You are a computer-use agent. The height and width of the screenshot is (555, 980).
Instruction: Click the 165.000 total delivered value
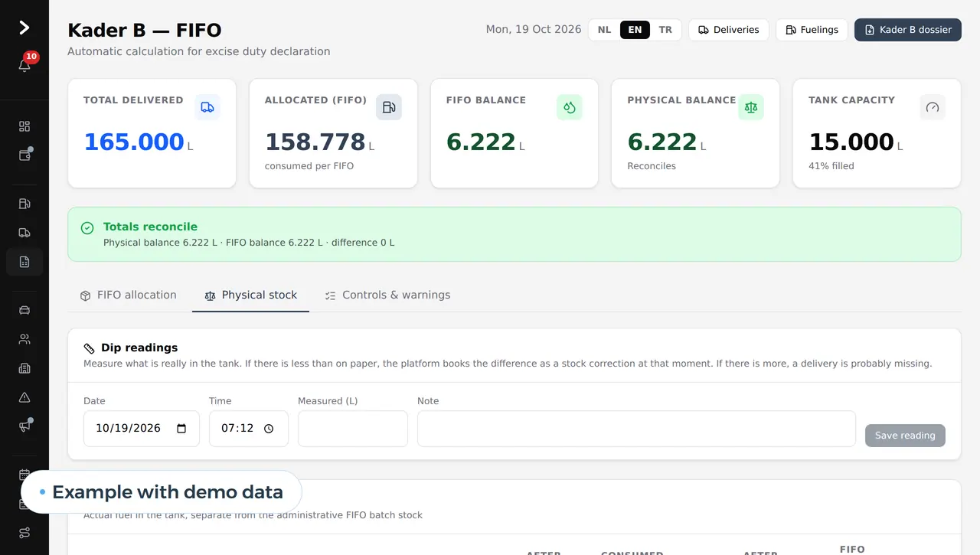134,142
